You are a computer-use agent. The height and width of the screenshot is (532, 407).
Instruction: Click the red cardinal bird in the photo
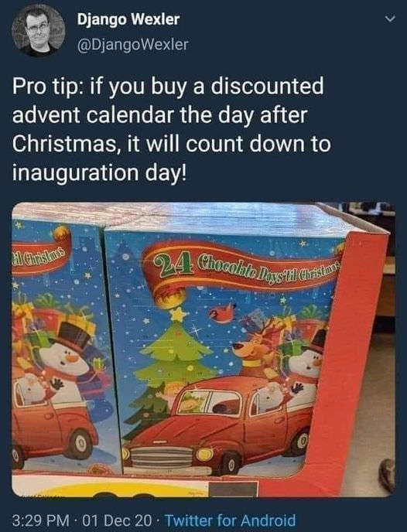pos(223,312)
